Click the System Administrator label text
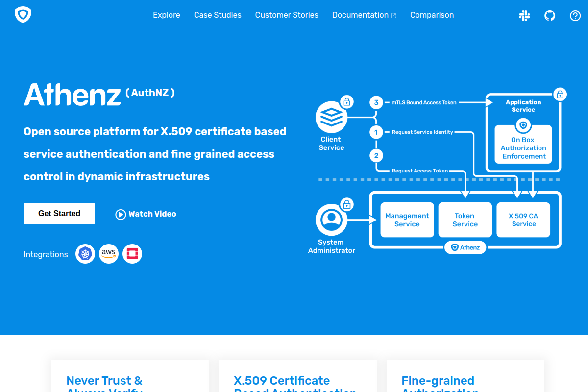The image size is (588, 392). point(332,246)
